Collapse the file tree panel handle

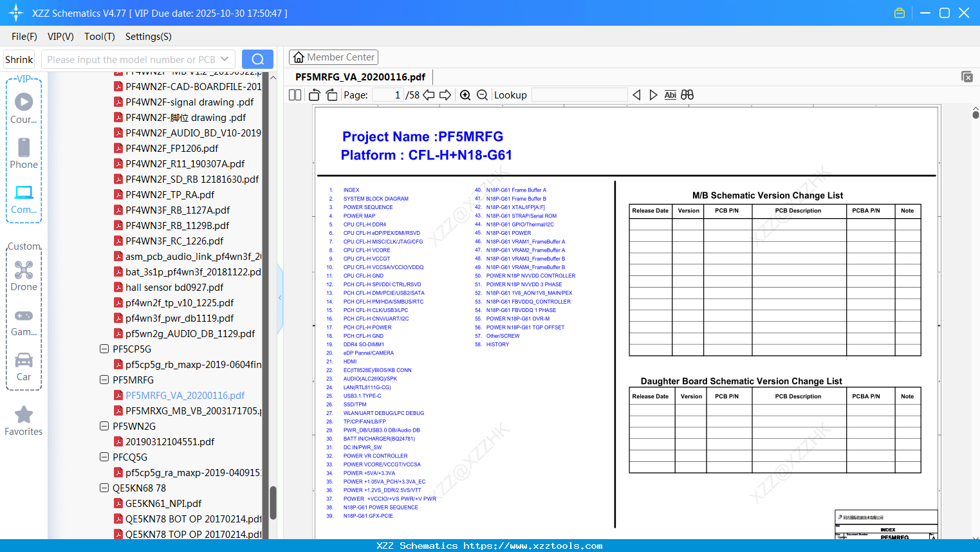(x=280, y=297)
